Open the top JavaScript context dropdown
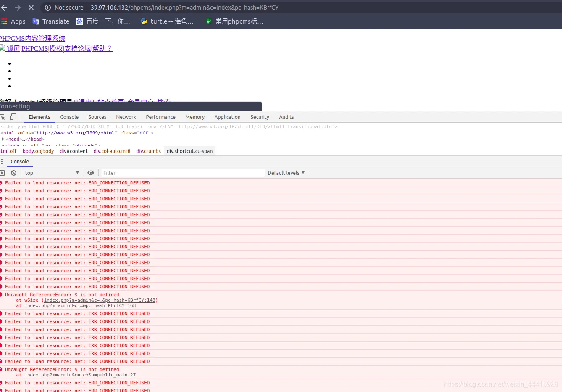 point(52,173)
